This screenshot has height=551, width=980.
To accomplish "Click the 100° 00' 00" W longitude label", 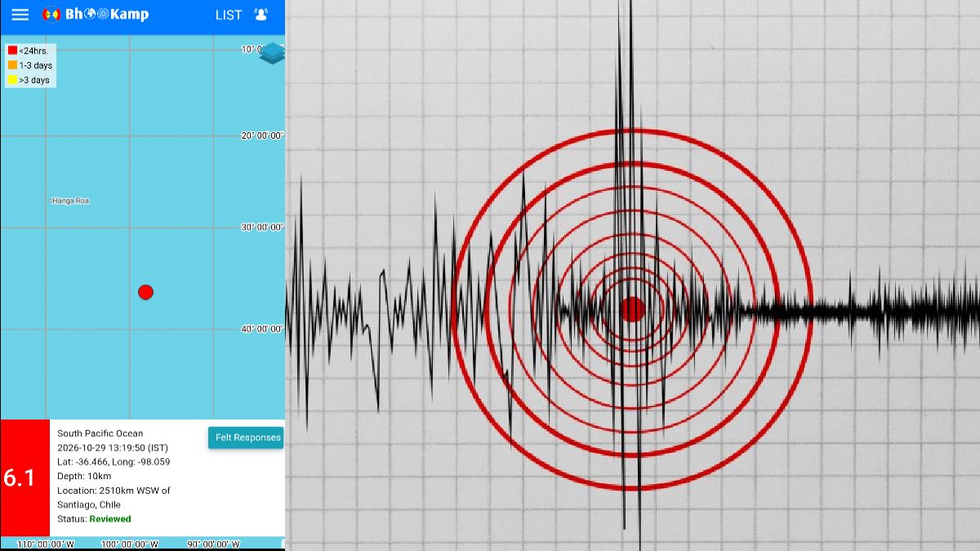I will coord(129,544).
